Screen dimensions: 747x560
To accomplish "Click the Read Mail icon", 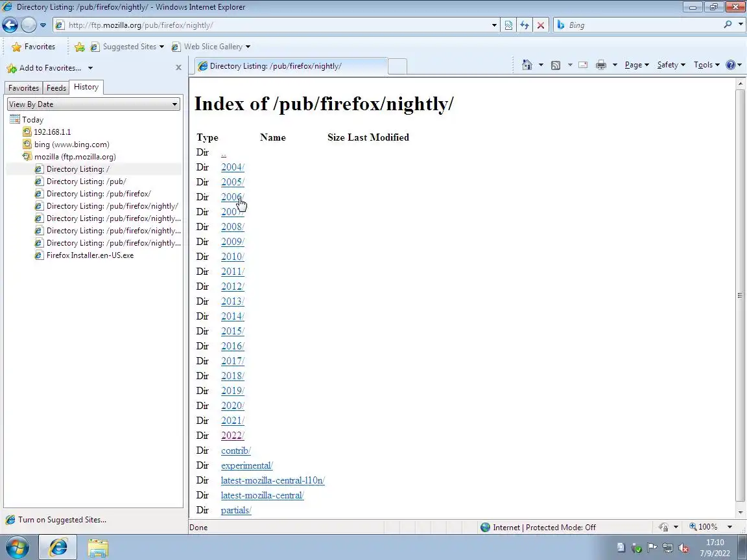I will [583, 65].
